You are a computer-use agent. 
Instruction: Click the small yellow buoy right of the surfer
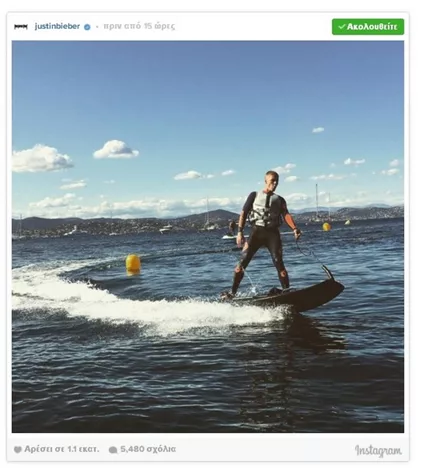click(x=326, y=227)
